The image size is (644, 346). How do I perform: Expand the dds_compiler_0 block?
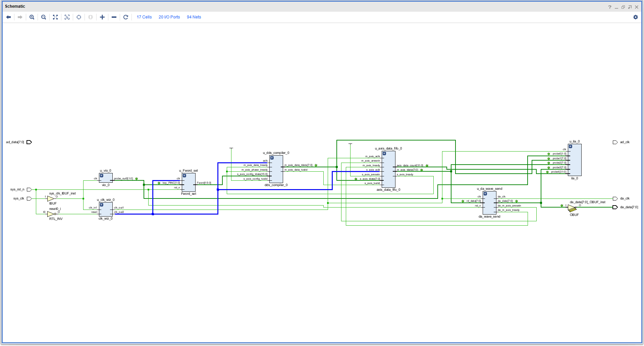(x=272, y=158)
